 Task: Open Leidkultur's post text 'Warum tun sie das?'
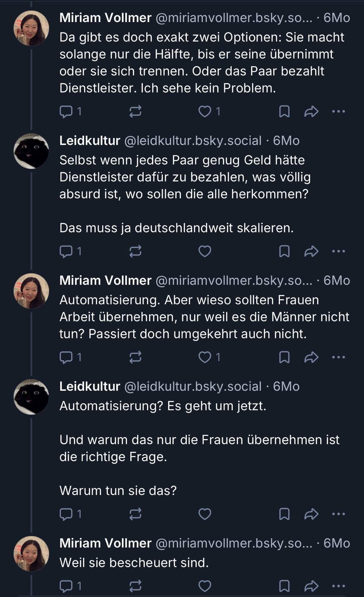pyautogui.click(x=118, y=491)
